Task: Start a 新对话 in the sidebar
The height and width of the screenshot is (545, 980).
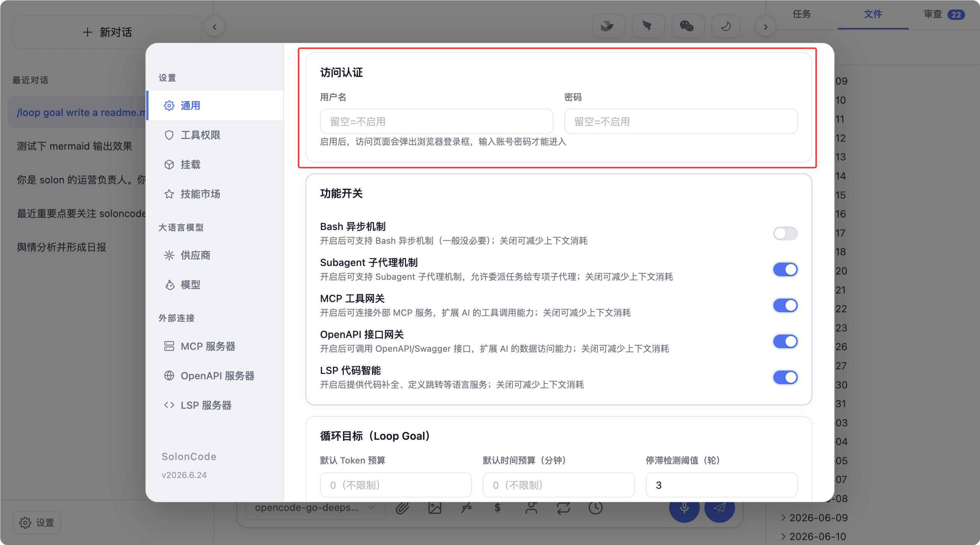Action: click(107, 32)
